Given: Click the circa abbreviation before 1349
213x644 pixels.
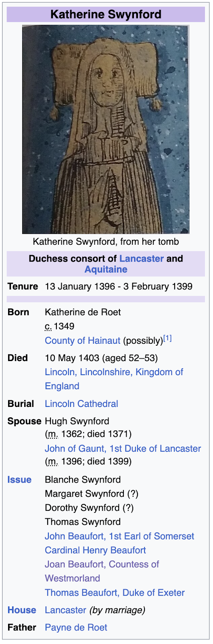Looking at the screenshot, I should (48, 326).
